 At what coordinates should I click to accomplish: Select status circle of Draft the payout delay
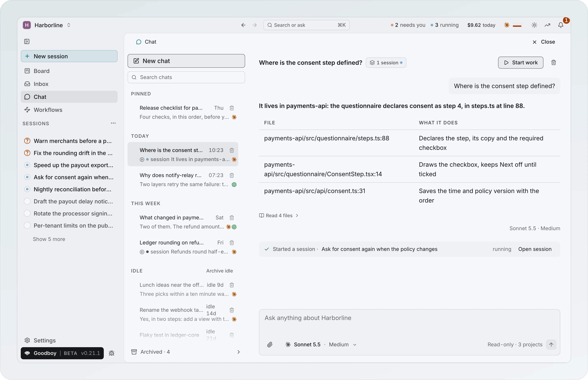27,201
